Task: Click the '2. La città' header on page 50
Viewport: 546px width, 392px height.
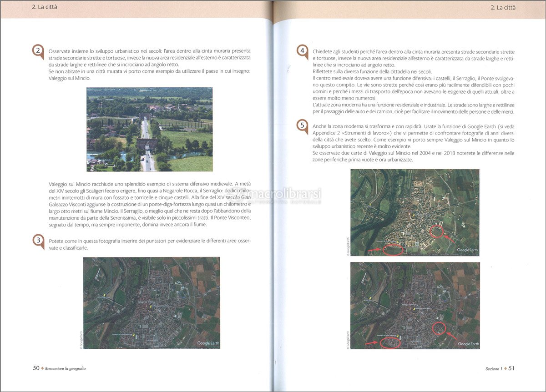Action: (45, 7)
